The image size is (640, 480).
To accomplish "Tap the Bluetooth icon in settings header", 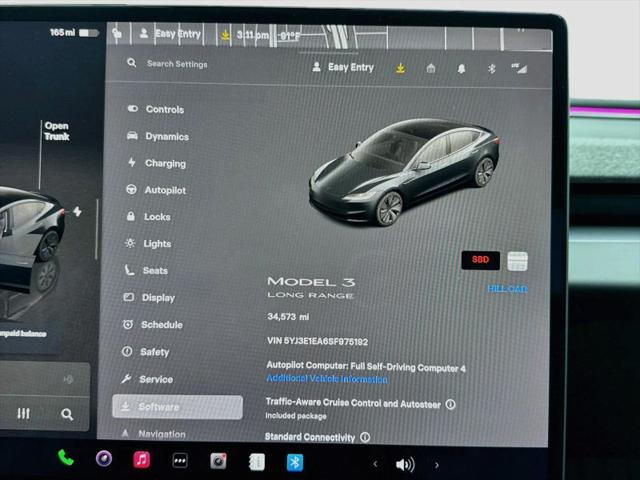I will (491, 69).
